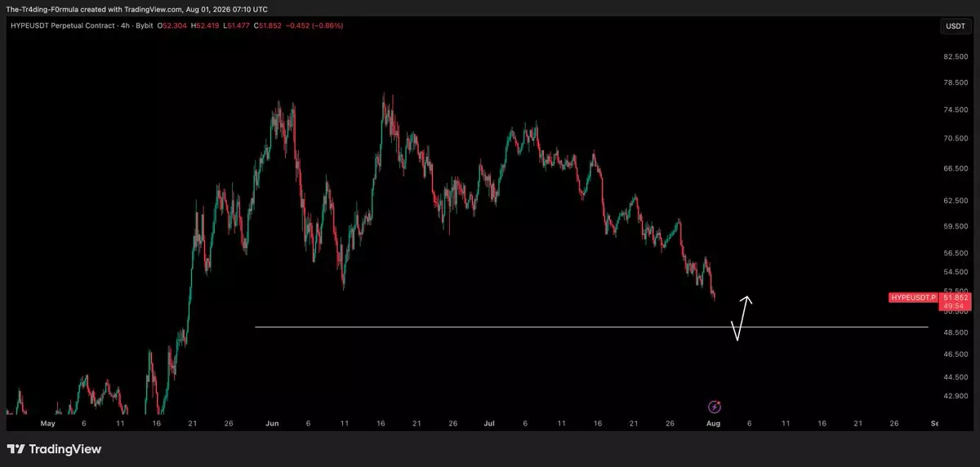
Task: Click the TradingView wordmark link
Action: (x=65, y=449)
